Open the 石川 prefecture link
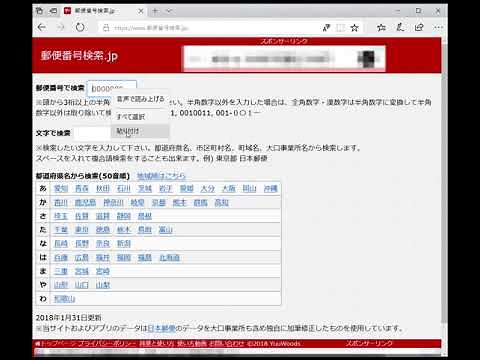The height and width of the screenshot is (360, 480). click(x=124, y=189)
